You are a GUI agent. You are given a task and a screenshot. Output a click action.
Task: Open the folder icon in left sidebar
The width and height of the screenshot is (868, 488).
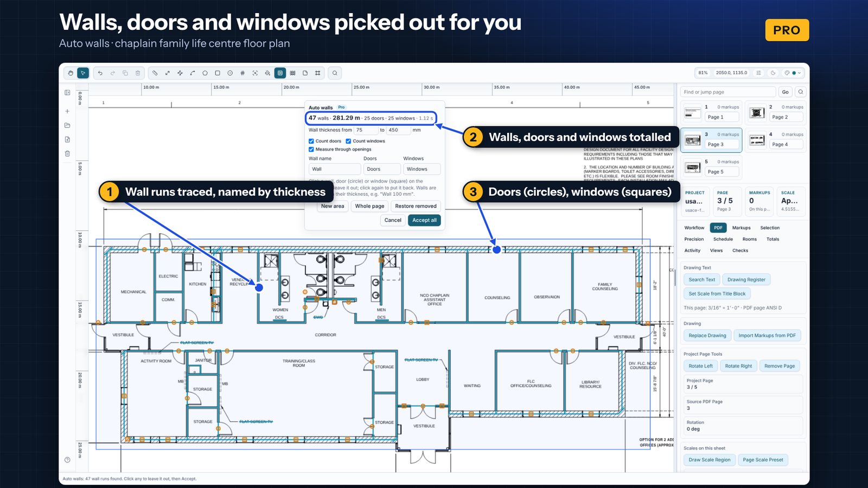click(67, 125)
